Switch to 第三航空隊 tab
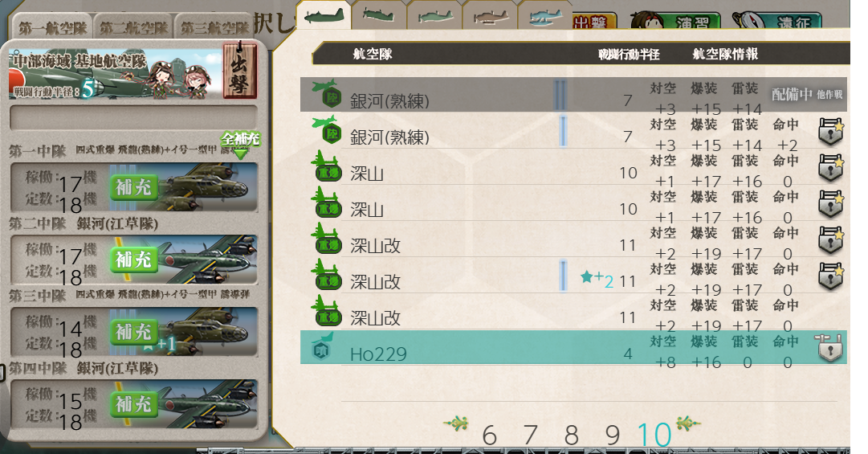Viewport: 868px width, 454px height. tap(214, 27)
